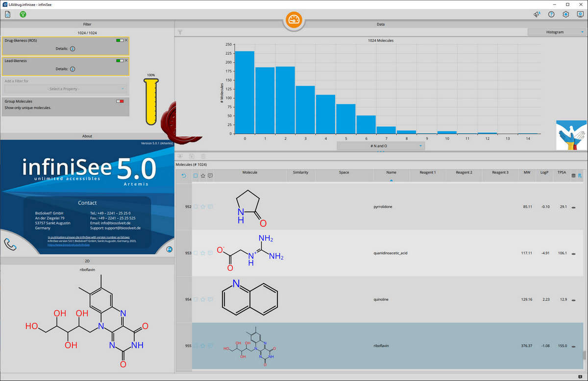Click the orange speedometer button at the top center
The height and width of the screenshot is (381, 588).
(294, 20)
